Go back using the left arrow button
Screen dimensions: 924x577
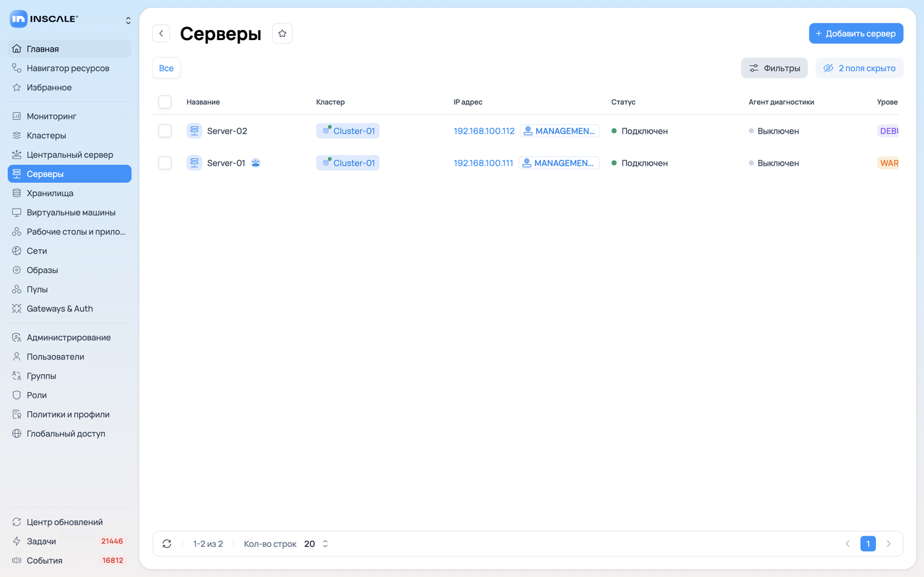click(x=161, y=33)
